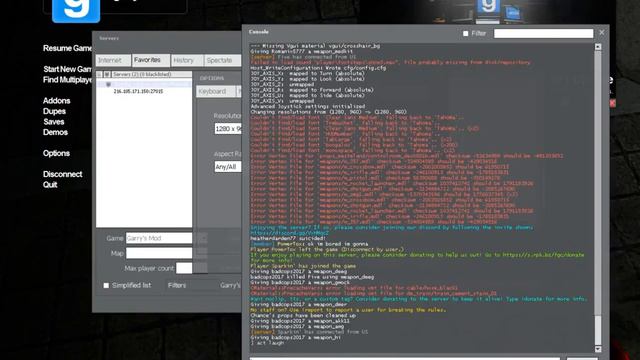Viewport: 640px width, 360px height.
Task: Click the blue monitor icon beside the g icon
Action: point(512,13)
